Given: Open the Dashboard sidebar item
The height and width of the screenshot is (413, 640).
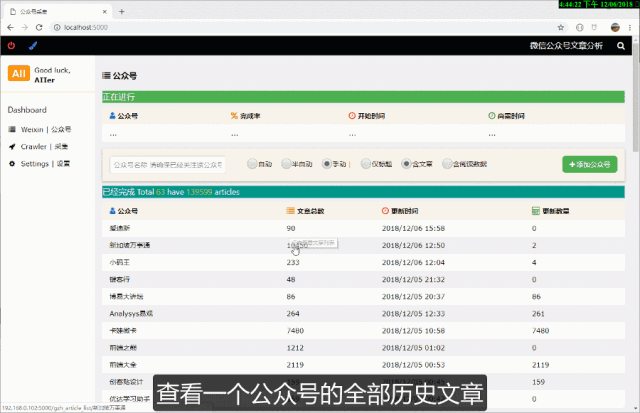Looking at the screenshot, I should click(x=27, y=110).
